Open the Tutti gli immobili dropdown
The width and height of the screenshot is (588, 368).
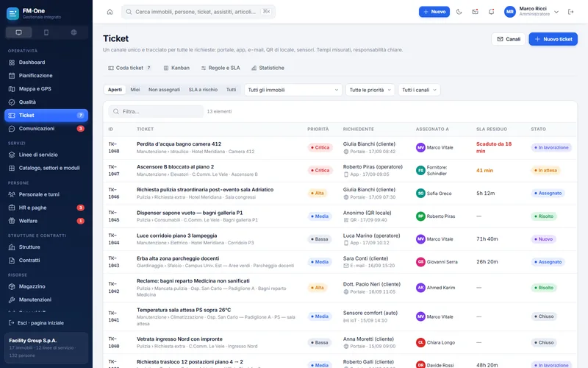293,90
